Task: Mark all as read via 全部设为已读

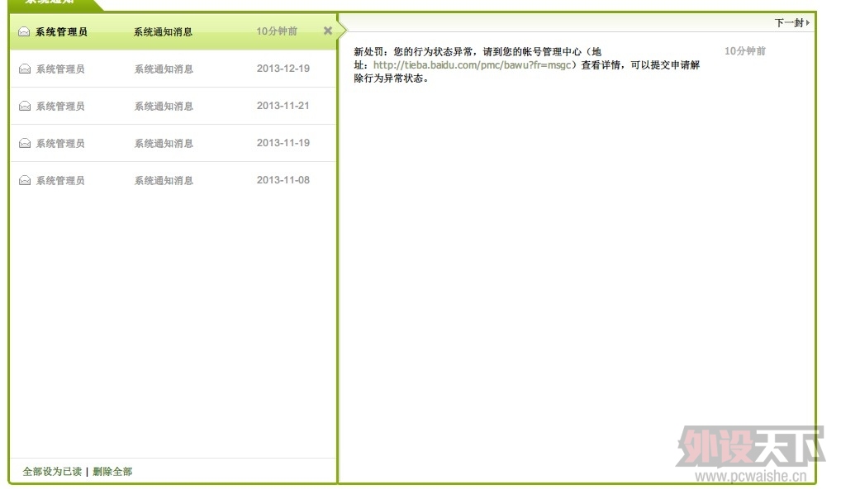Action: tap(52, 471)
